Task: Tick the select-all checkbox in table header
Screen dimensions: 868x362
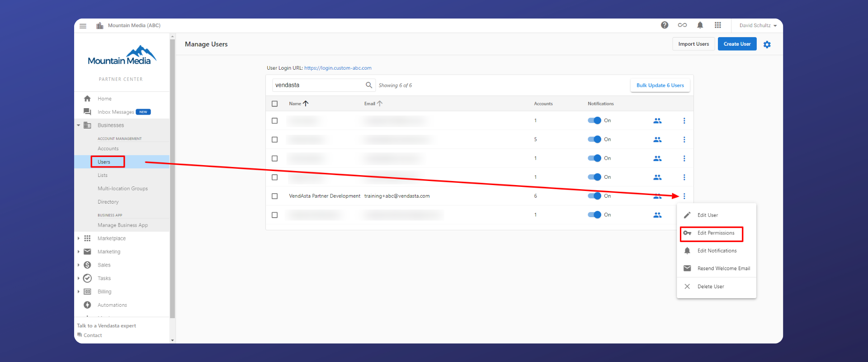Action: click(274, 104)
